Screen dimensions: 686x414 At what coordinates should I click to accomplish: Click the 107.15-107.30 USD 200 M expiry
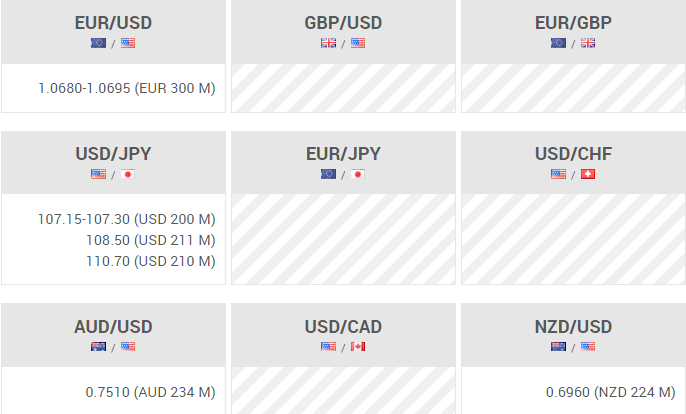click(x=127, y=219)
